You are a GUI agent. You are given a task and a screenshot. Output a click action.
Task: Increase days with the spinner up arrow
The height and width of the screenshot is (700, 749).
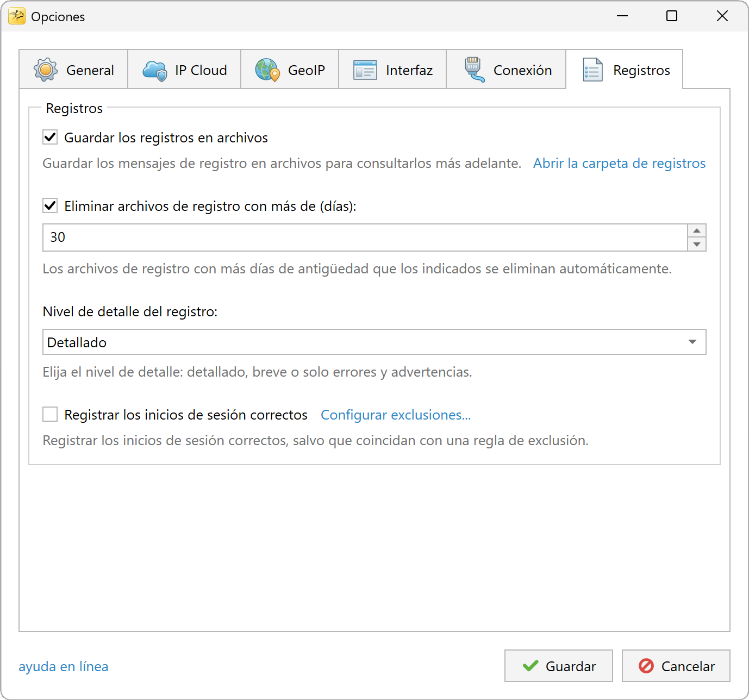click(697, 231)
